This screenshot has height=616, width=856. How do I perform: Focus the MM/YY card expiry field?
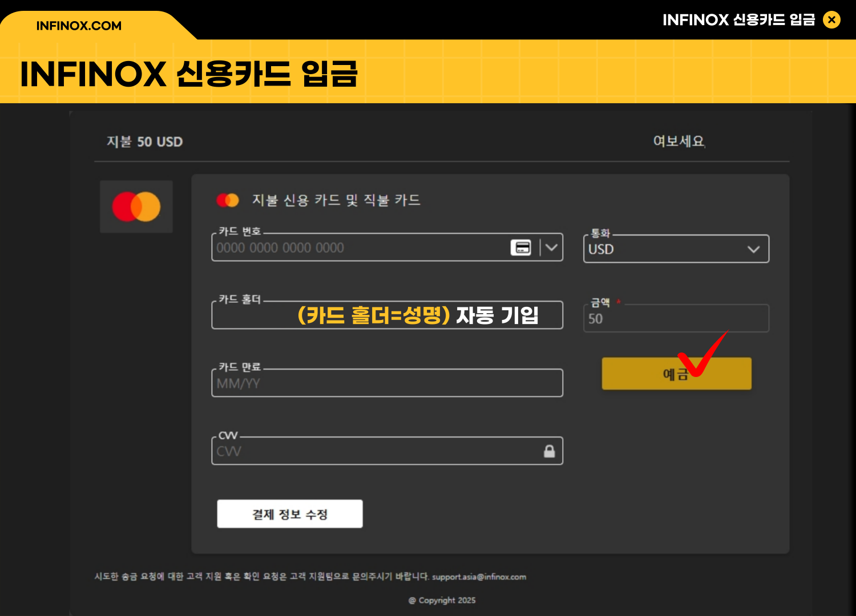tap(387, 383)
